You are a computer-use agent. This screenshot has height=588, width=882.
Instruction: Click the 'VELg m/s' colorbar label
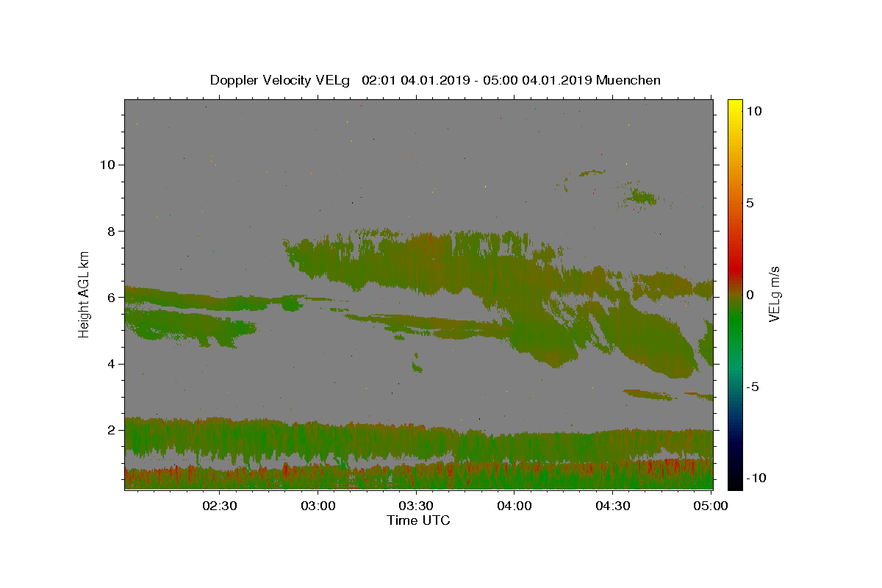774,294
